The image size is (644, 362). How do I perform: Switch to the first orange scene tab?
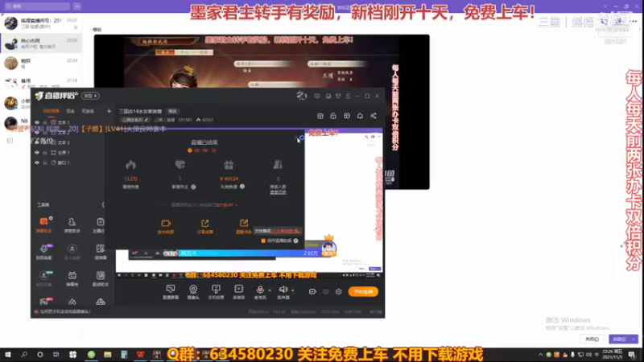coord(51,111)
